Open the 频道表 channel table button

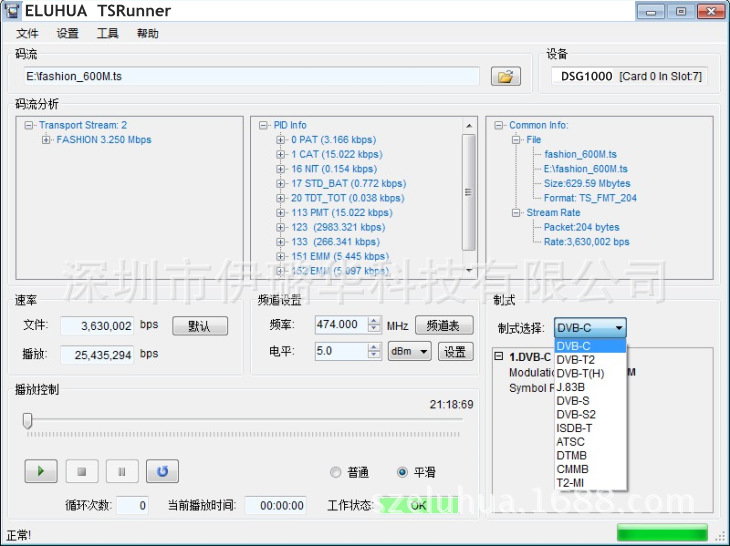444,325
